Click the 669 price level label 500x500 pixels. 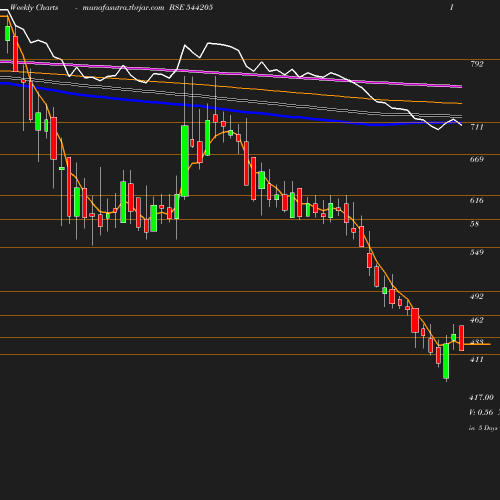pos(477,159)
